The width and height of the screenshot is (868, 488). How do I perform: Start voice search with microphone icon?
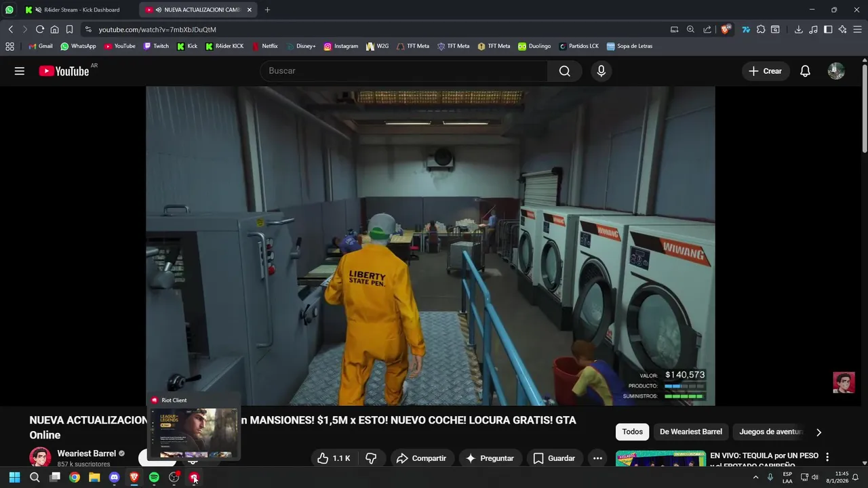[601, 71]
